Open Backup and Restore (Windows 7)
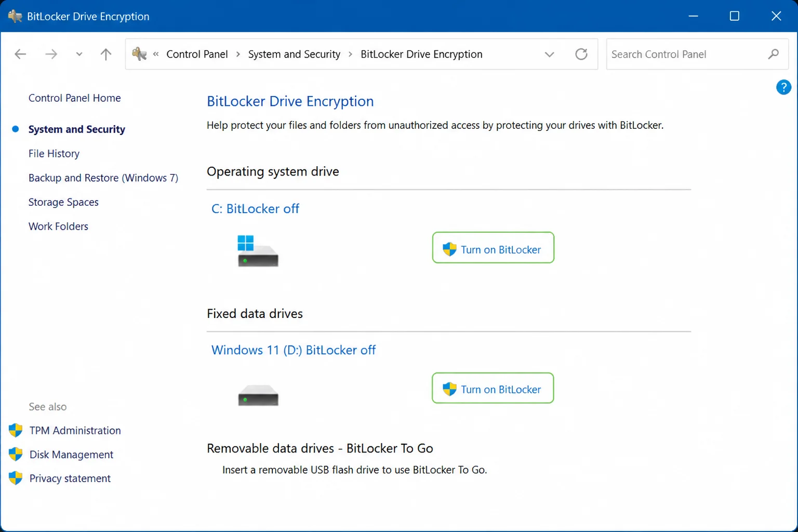Image resolution: width=798 pixels, height=532 pixels. (x=103, y=178)
